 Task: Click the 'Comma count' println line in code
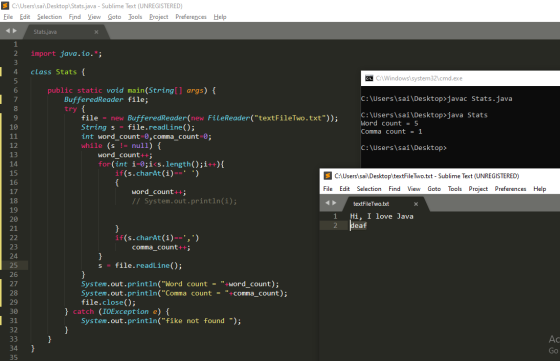(x=184, y=293)
